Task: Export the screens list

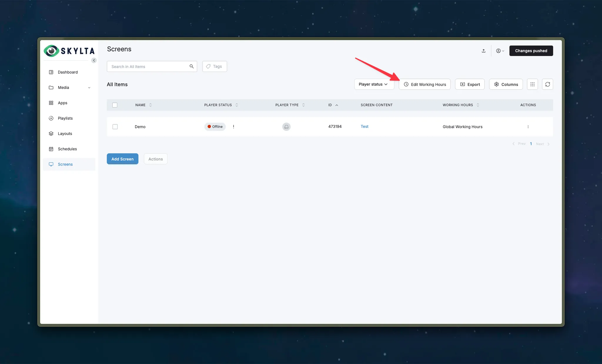Action: tap(470, 84)
